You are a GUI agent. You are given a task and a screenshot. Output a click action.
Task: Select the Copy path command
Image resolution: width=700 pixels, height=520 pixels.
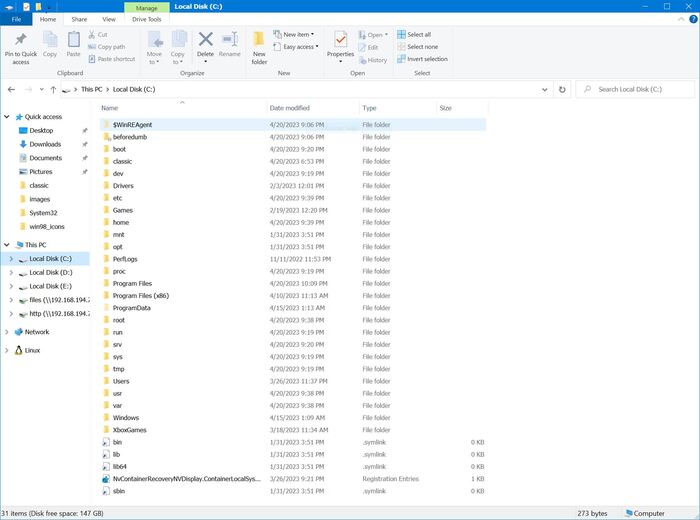(107, 46)
